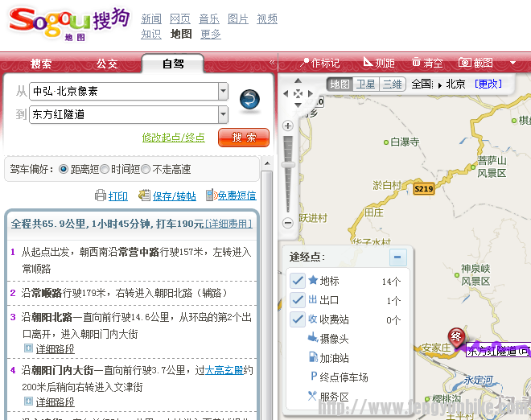531x420 pixels.
Task: Select 时间短 driving preference
Action: (105, 169)
